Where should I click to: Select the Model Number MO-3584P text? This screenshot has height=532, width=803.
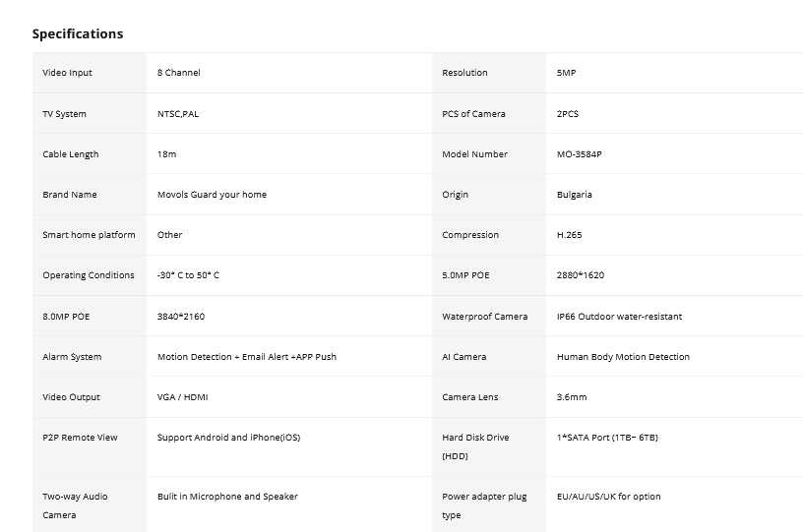[x=580, y=154]
